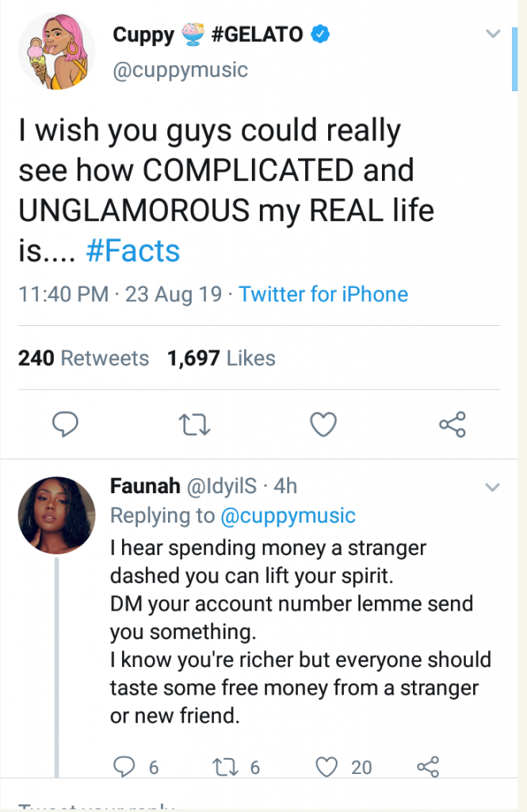Click the reply icon under Cuppy's tweet

[x=65, y=426]
